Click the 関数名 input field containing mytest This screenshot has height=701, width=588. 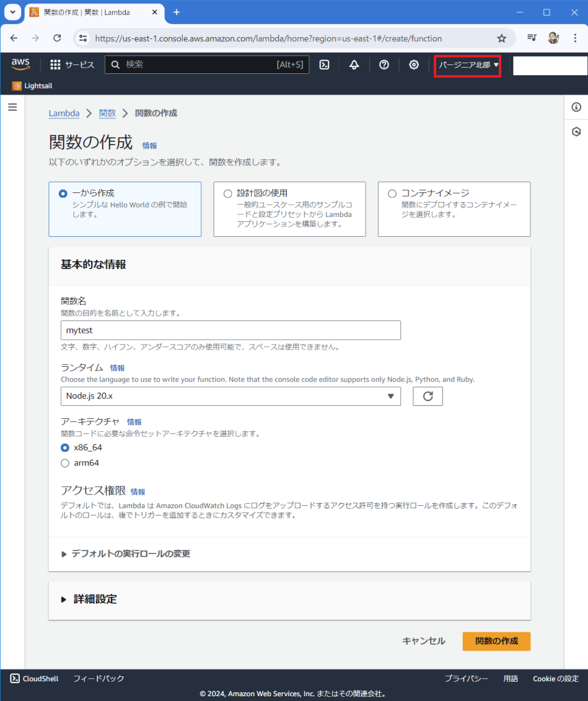[x=230, y=330]
